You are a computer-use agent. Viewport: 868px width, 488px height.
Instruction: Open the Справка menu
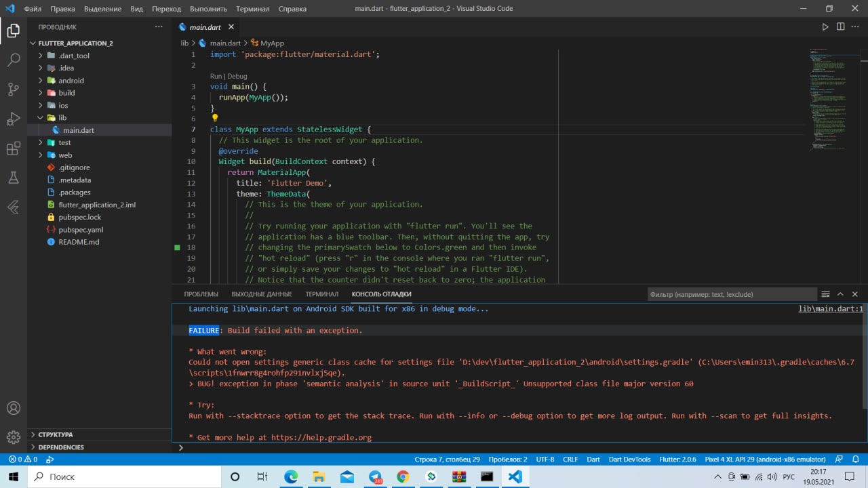292,9
